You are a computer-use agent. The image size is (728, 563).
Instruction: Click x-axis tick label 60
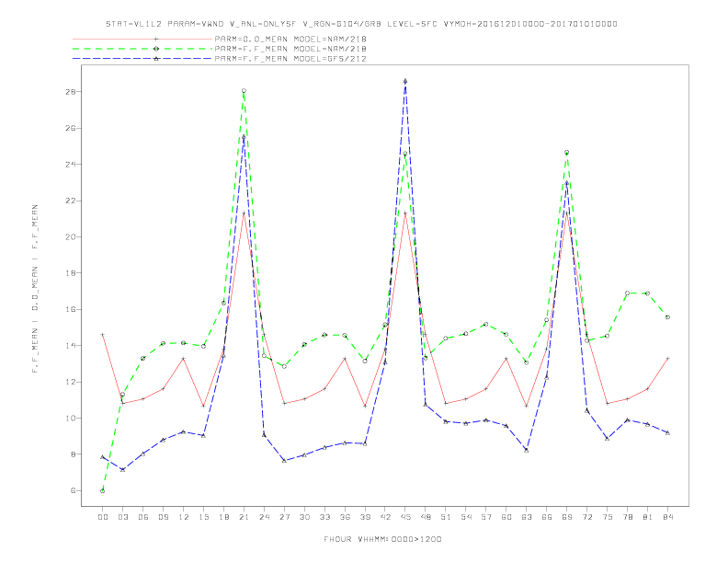pos(506,517)
